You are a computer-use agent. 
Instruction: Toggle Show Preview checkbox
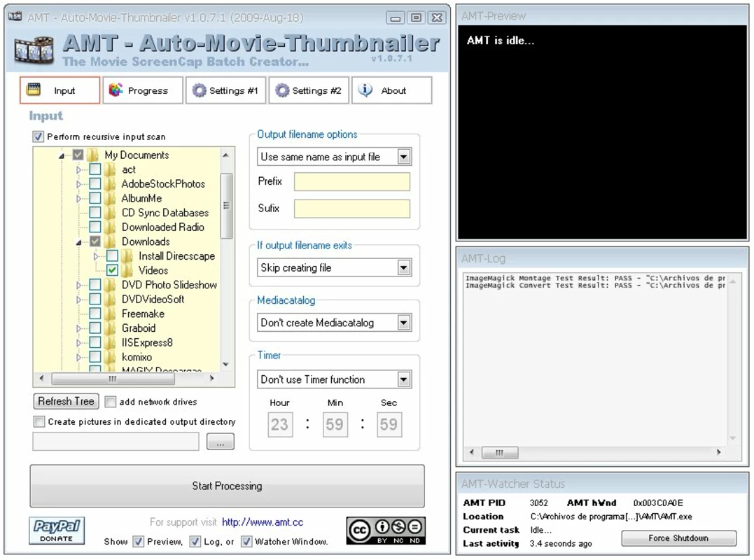pos(139,541)
